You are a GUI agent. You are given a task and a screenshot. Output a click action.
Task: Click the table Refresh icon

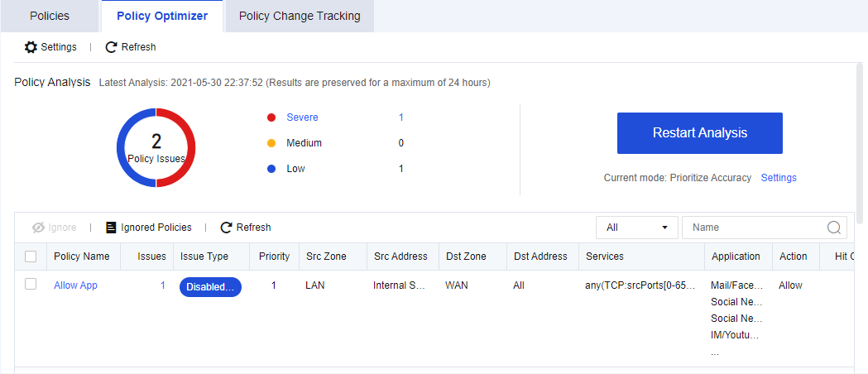click(x=226, y=228)
